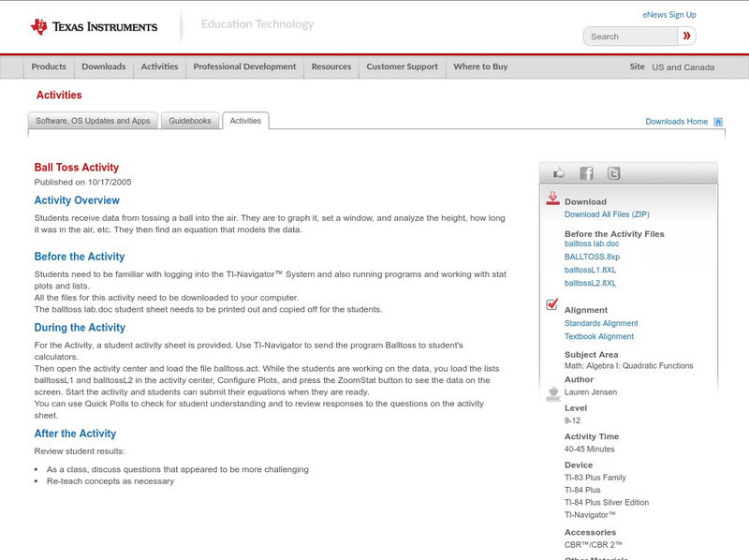Select the Activities tab below the heading
This screenshot has width=749, height=560.
[x=245, y=121]
